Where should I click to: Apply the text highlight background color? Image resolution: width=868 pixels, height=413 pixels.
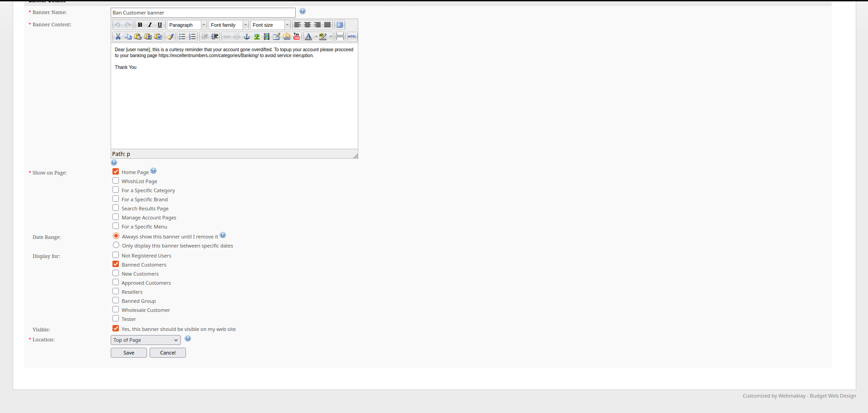point(323,37)
